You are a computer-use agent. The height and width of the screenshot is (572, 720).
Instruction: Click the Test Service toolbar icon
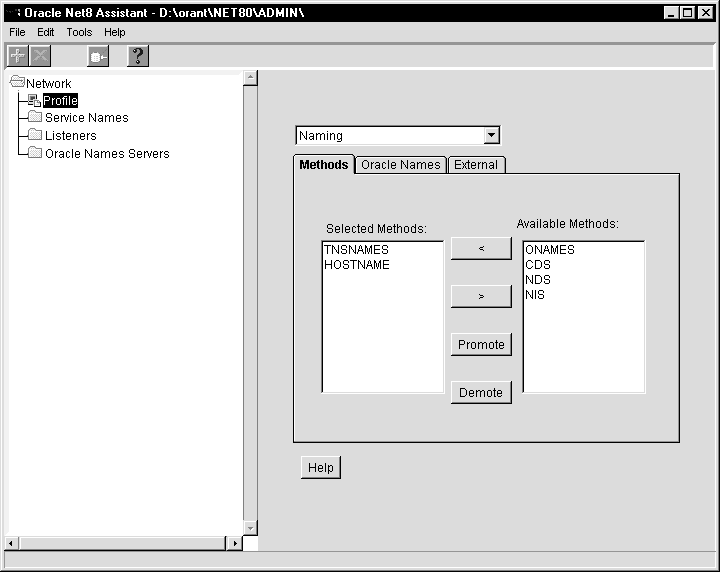click(x=98, y=56)
